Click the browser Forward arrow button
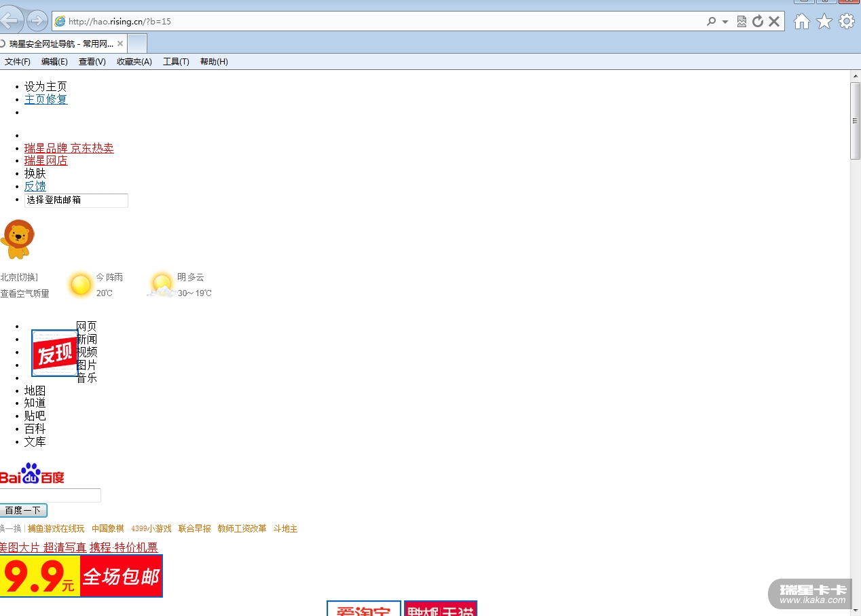Screen dimensions: 861x616 tap(37, 21)
